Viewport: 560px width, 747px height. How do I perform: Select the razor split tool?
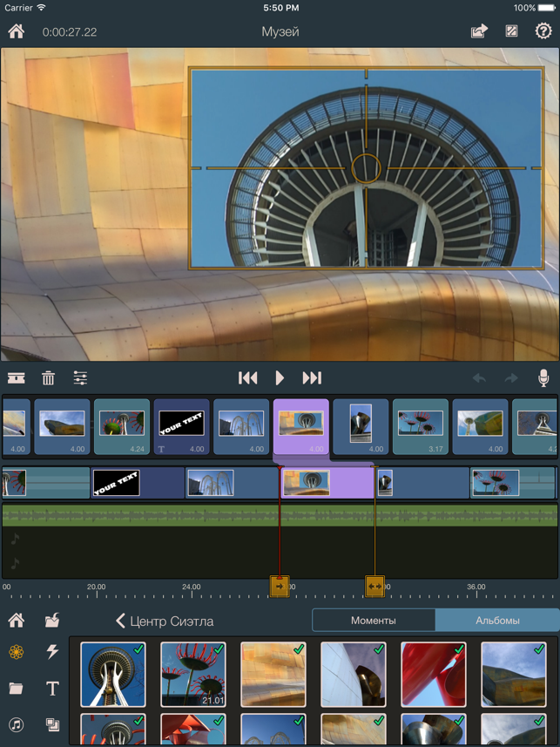pyautogui.click(x=17, y=378)
